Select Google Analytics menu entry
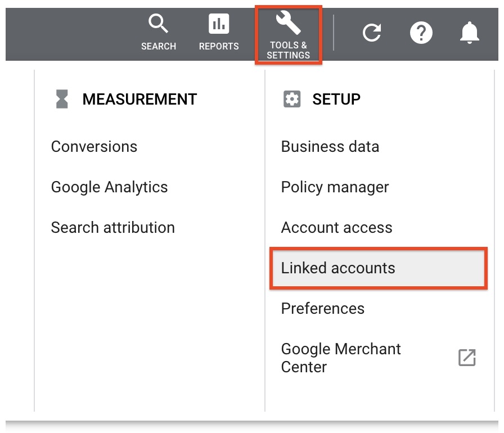 (x=109, y=187)
